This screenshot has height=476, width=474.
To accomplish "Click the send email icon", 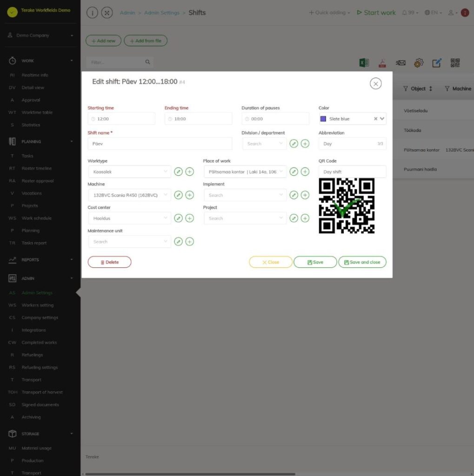I will coord(401,63).
